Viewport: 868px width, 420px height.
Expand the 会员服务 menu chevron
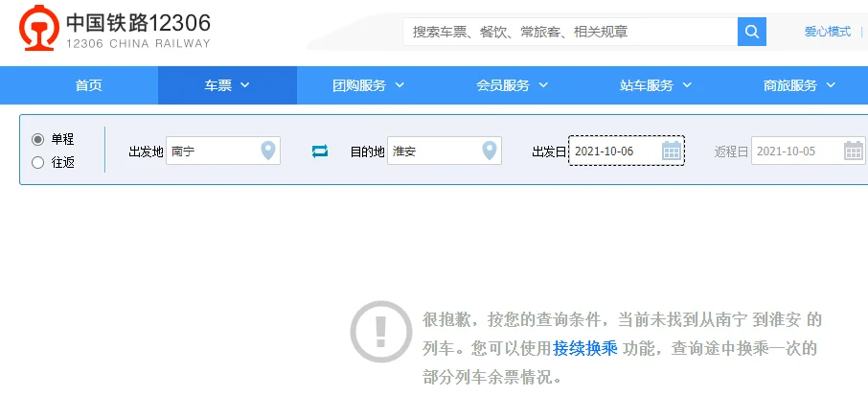[x=543, y=85]
